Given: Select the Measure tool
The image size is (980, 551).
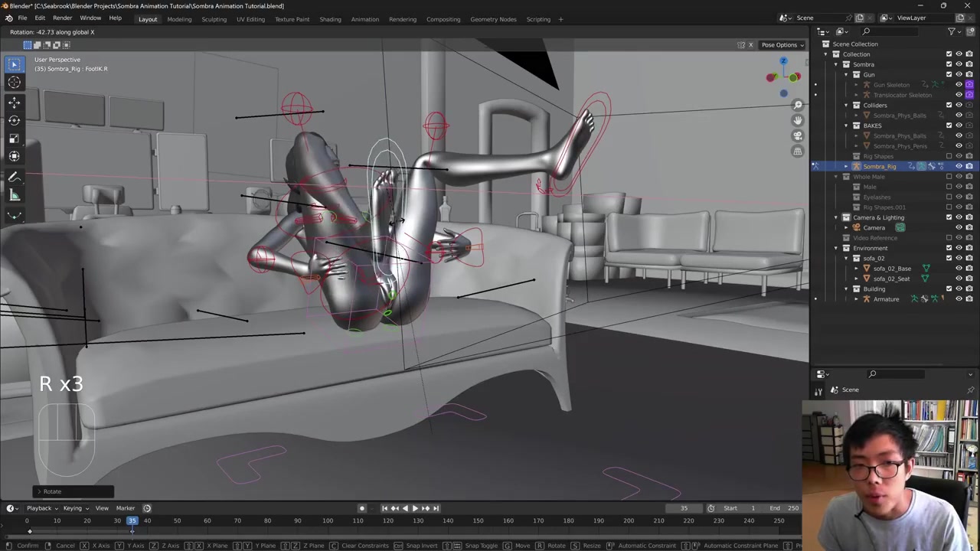Looking at the screenshot, I should [14, 196].
